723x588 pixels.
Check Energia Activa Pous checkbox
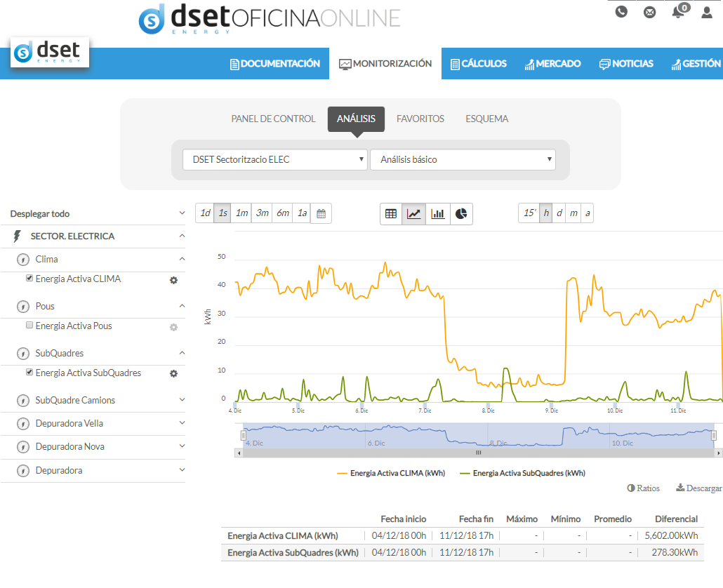click(x=29, y=325)
